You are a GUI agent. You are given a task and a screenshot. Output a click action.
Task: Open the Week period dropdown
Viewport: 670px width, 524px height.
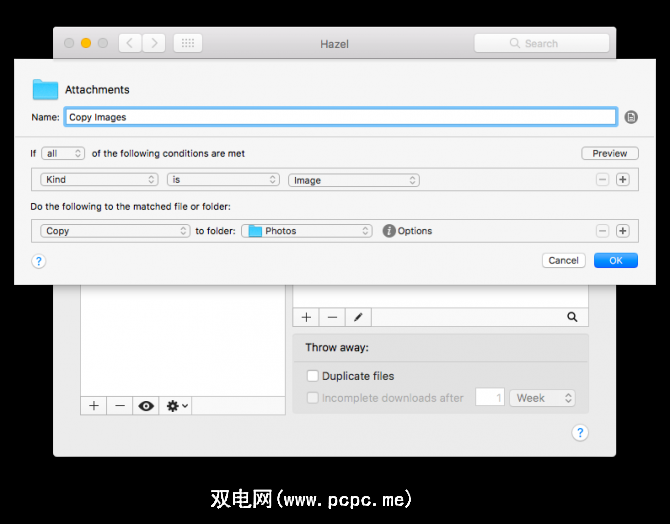pos(543,398)
